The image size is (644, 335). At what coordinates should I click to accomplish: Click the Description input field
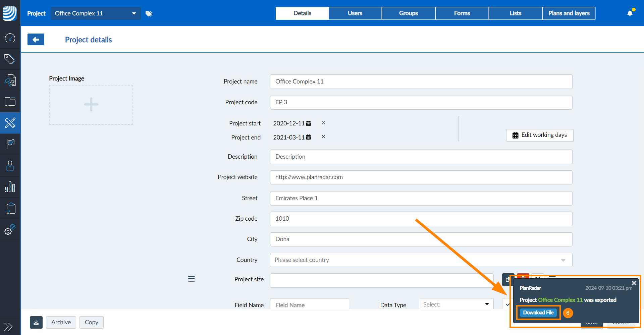[x=421, y=157]
